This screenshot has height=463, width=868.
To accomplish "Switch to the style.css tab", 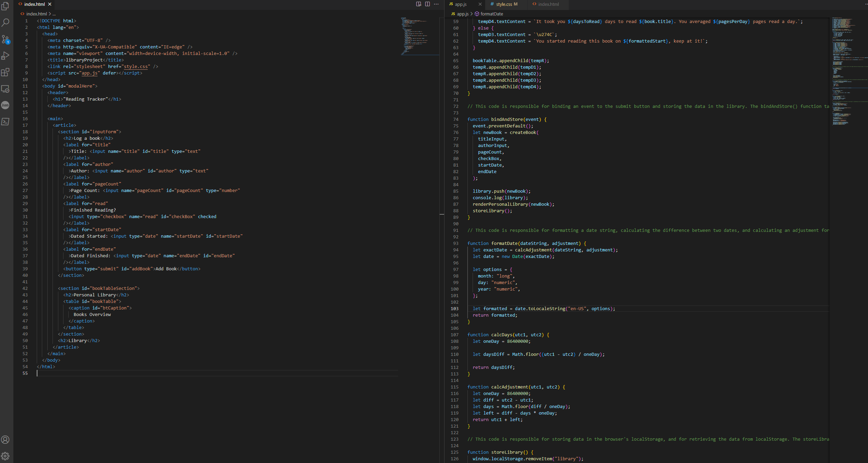I will pos(504,4).
